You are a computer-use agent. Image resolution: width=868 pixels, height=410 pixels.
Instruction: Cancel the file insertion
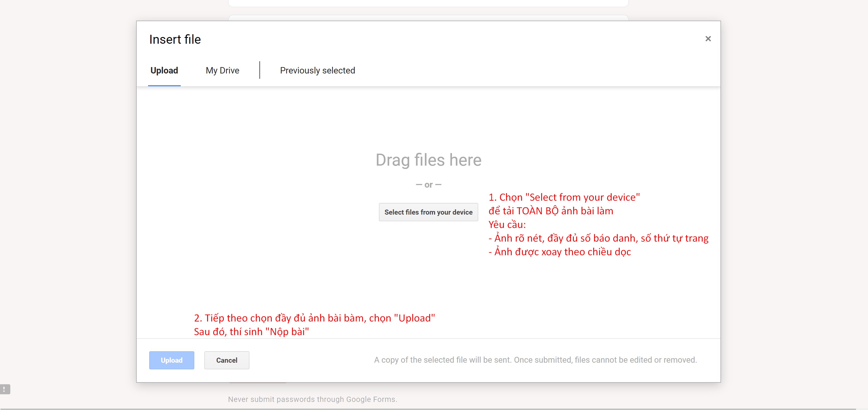coord(226,360)
